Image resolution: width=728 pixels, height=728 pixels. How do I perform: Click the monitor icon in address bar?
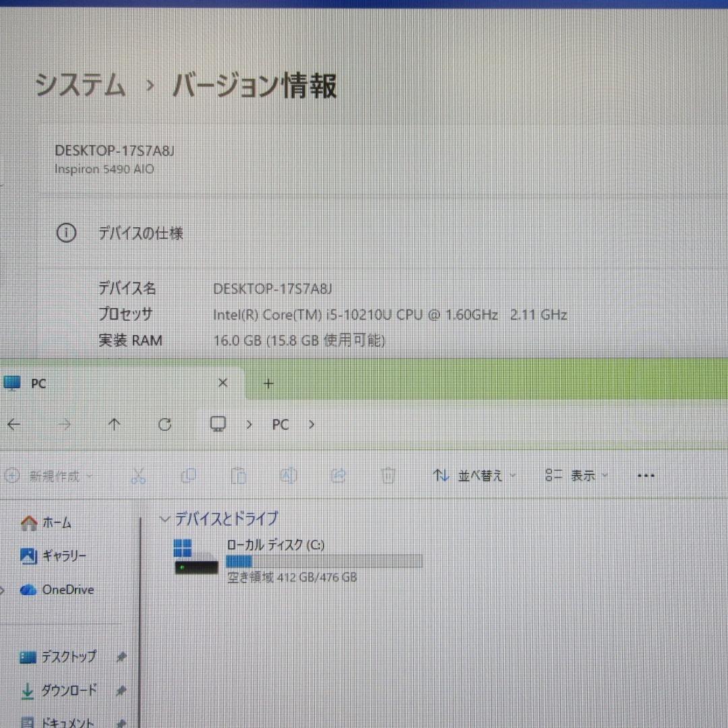tap(218, 424)
